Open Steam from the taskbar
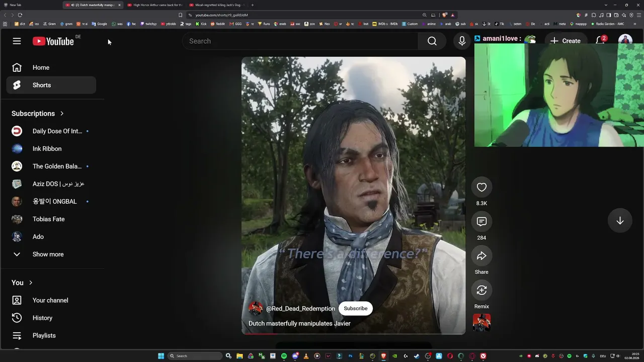Screen dimensions: 644x362 (x=417, y=356)
